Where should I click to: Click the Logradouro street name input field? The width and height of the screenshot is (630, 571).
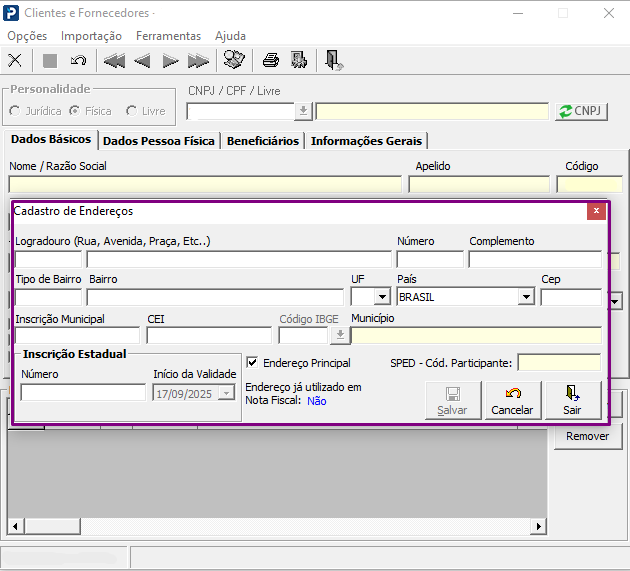point(237,260)
